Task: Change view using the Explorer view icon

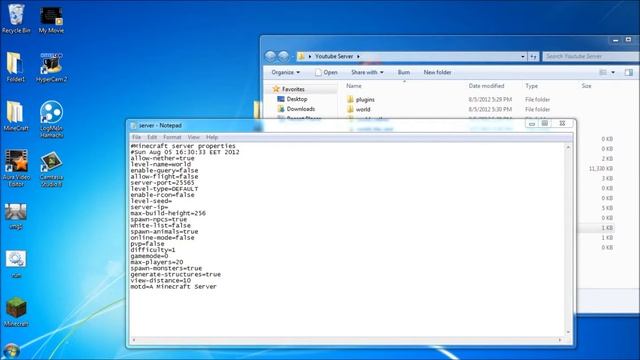Action: [603, 72]
